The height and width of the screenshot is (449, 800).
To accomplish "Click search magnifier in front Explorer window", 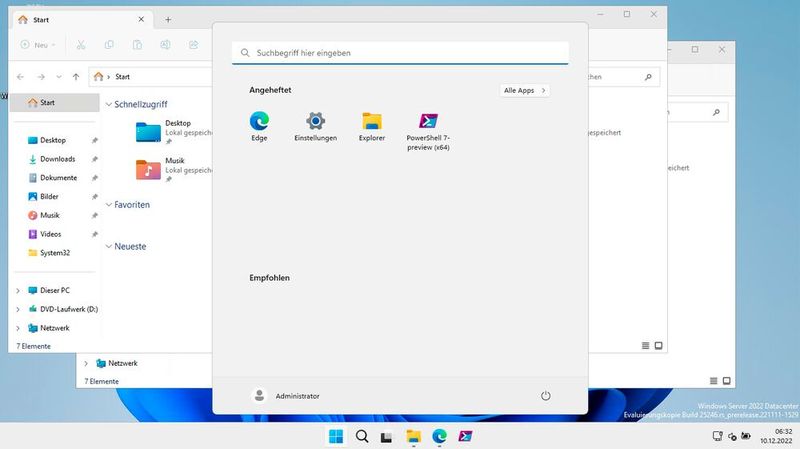I will pyautogui.click(x=648, y=77).
